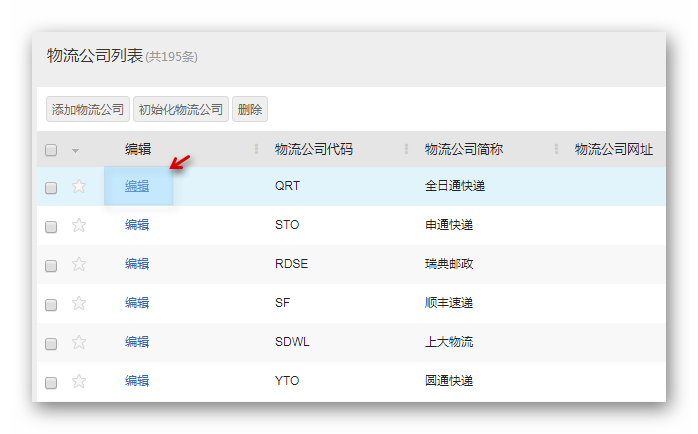Select the 全日通快递 name cell
This screenshot has height=434, width=698.
[455, 186]
